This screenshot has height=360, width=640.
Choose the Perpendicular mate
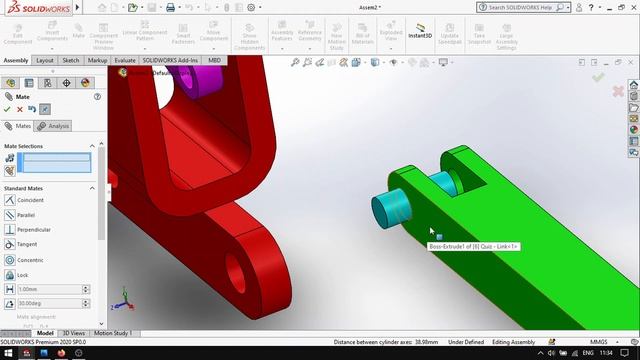27,230
